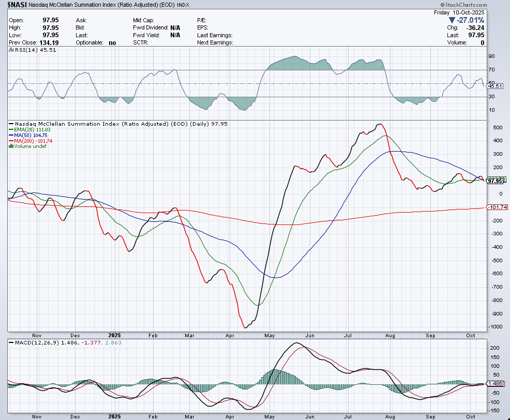Click the 1.486 MACD tag on right axis

[x=496, y=384]
